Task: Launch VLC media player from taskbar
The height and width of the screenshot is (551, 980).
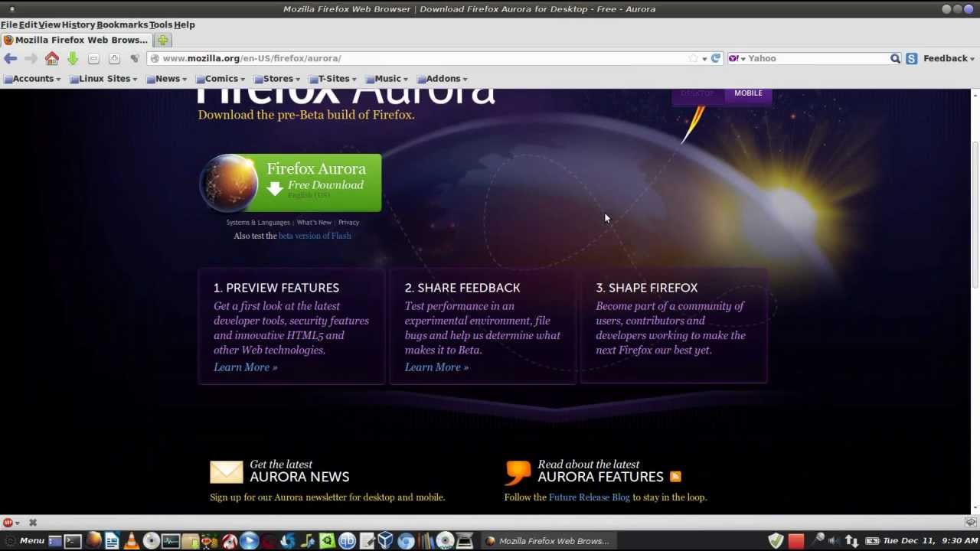Action: [x=131, y=541]
